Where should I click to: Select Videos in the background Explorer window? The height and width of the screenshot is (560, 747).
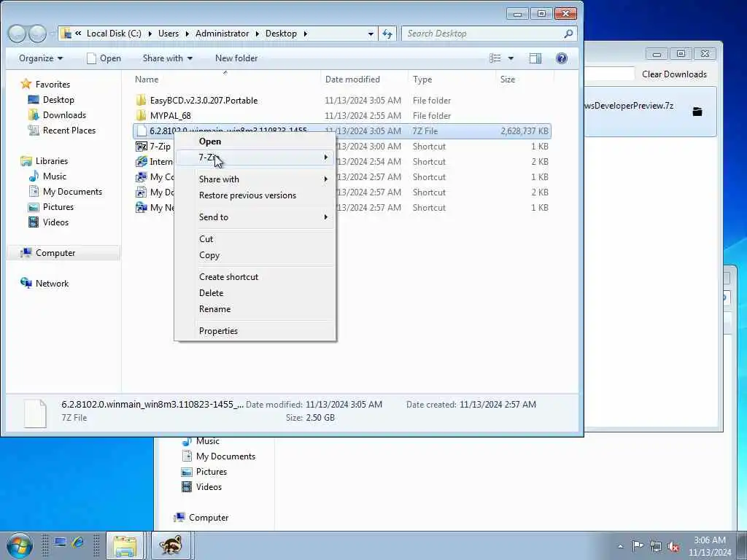[201, 487]
